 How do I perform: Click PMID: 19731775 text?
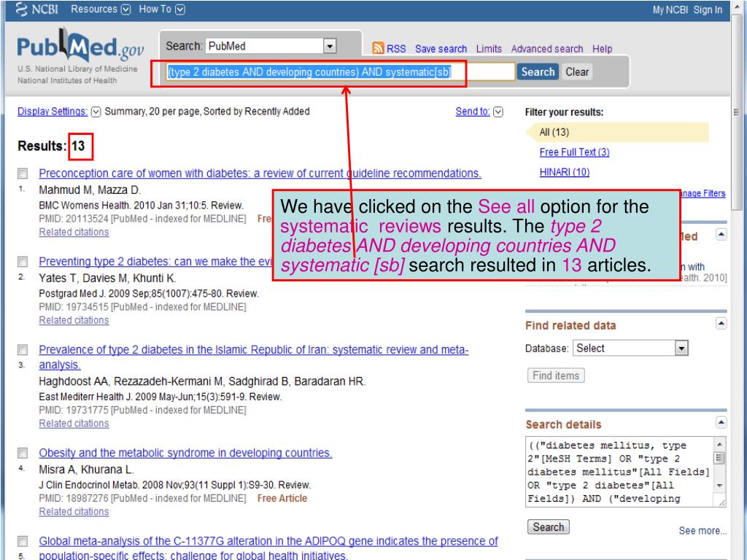click(74, 410)
